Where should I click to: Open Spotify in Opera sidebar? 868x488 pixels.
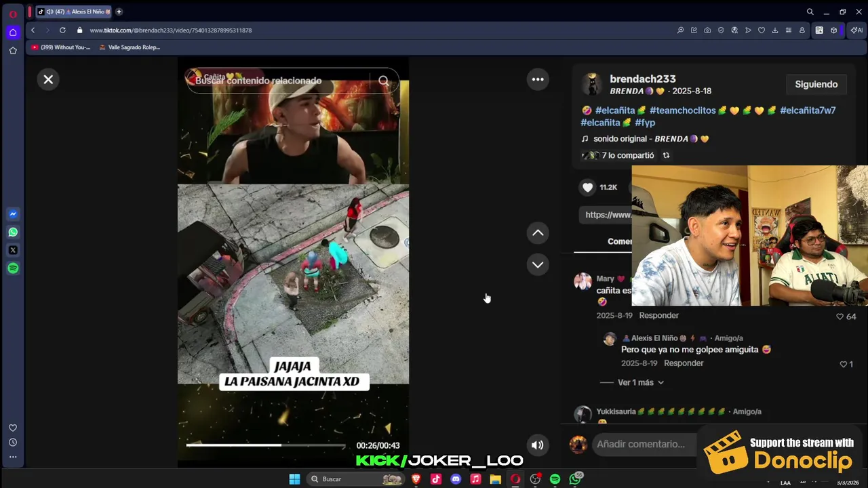click(x=13, y=268)
